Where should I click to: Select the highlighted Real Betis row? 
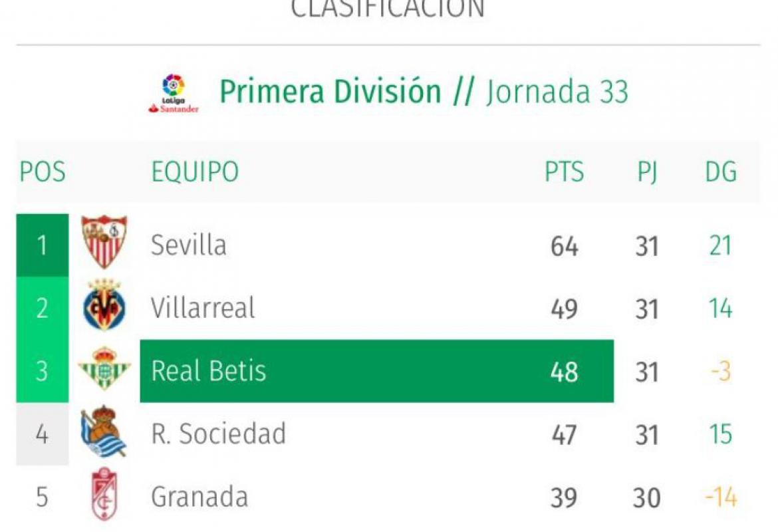click(376, 371)
